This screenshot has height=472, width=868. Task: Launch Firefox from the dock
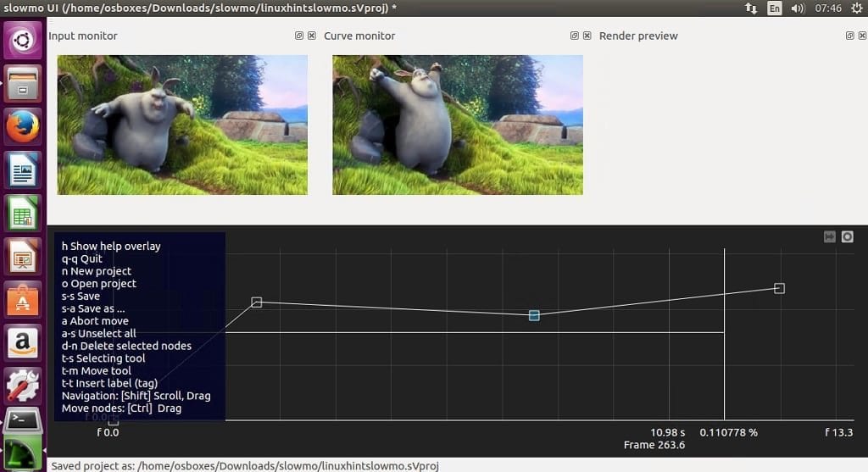[x=23, y=127]
